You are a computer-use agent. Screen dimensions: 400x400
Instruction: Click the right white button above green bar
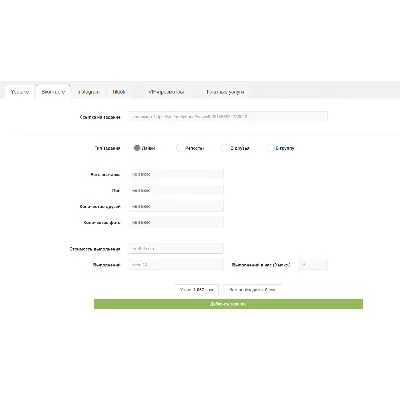(x=252, y=290)
